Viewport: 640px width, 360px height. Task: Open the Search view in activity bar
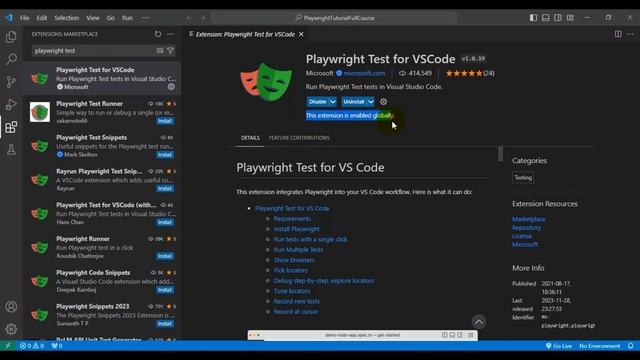11,59
